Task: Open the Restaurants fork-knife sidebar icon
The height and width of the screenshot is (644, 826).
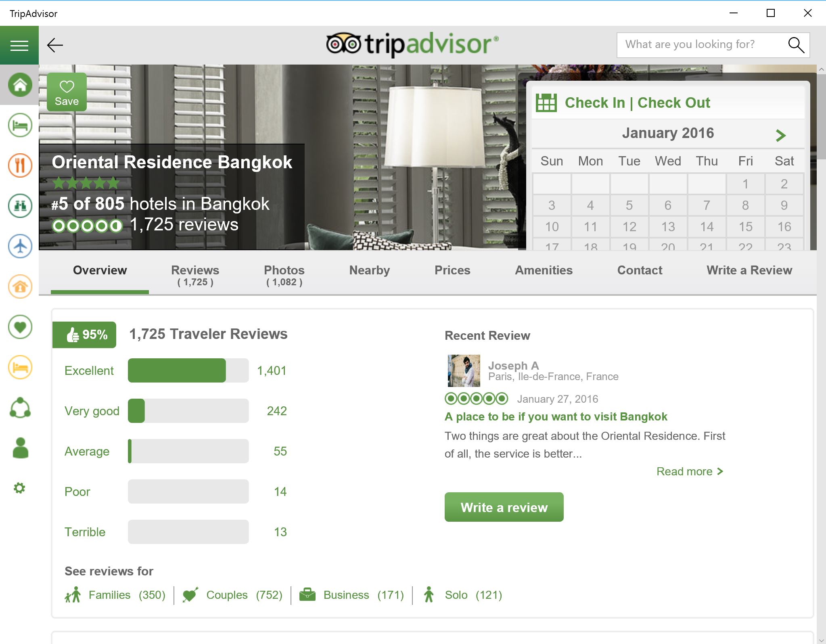Action: [20, 165]
